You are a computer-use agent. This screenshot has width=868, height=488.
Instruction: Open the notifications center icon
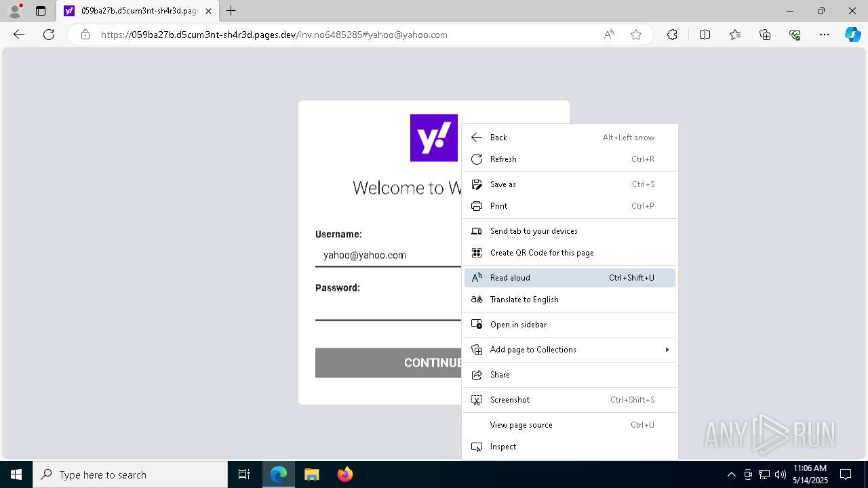point(846,474)
